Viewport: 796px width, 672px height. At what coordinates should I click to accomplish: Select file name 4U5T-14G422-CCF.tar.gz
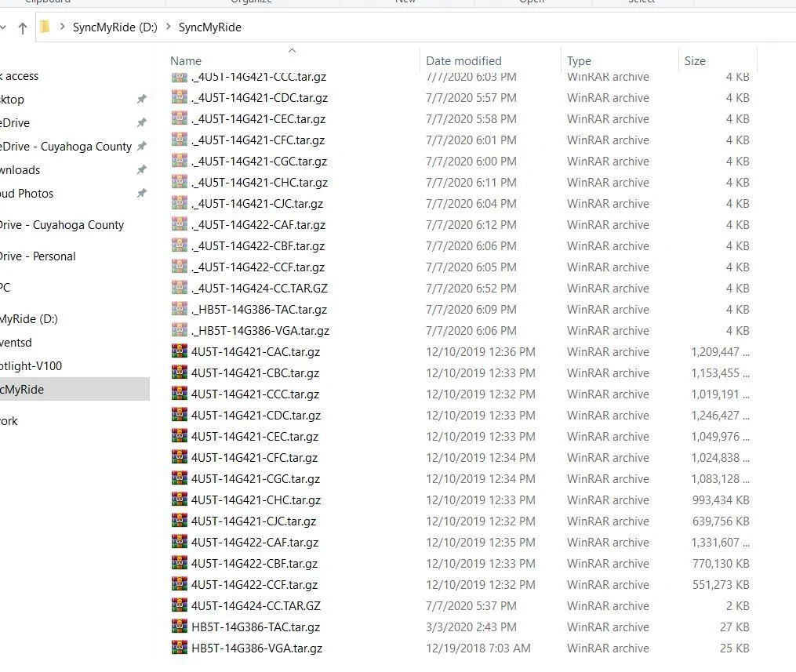click(x=254, y=585)
